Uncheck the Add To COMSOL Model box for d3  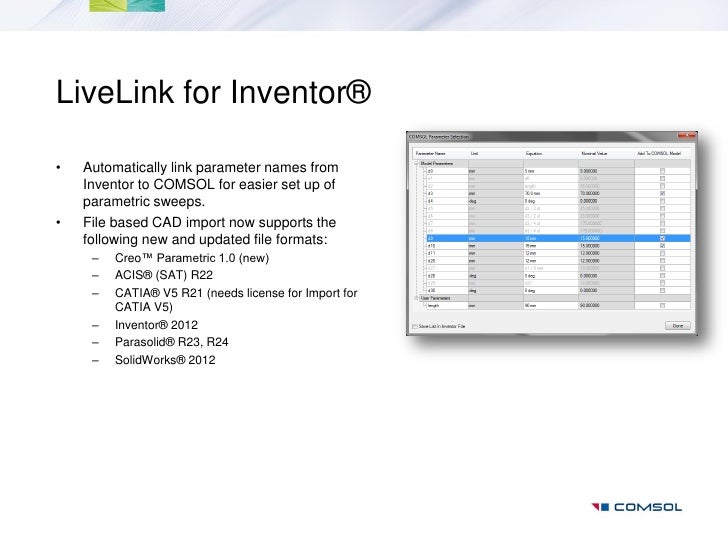663,194
